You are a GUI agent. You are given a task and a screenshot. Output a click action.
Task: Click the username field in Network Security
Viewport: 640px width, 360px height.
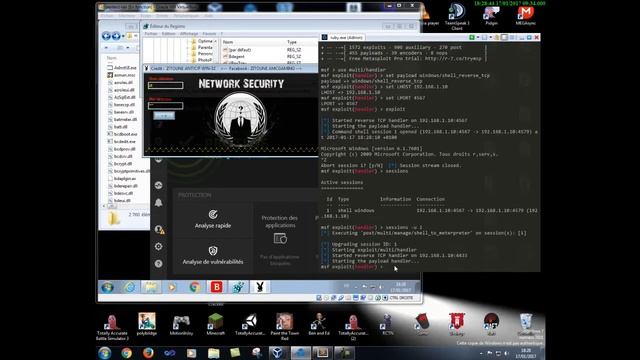[165, 85]
